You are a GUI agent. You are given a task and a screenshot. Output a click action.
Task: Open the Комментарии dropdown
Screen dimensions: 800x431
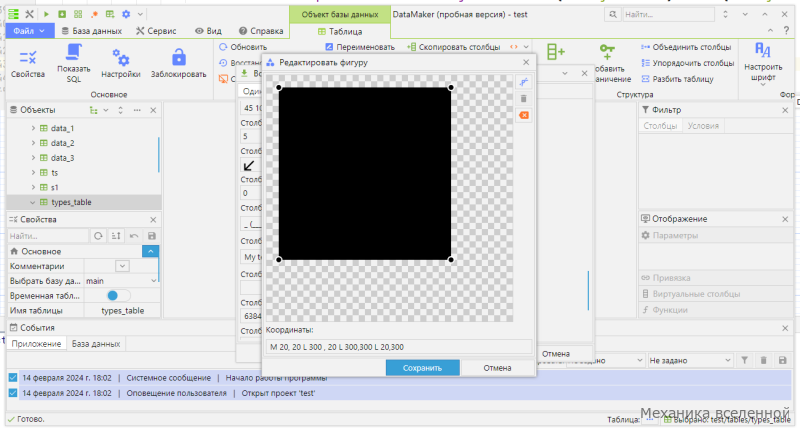tap(122, 266)
